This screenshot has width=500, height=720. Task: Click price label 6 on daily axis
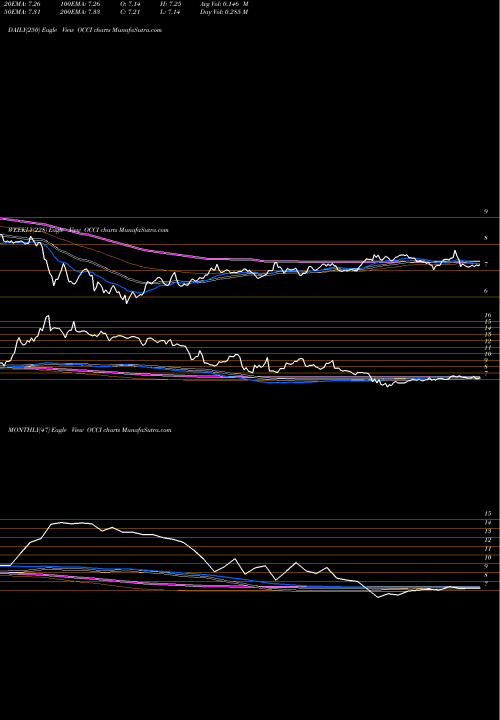click(x=486, y=291)
